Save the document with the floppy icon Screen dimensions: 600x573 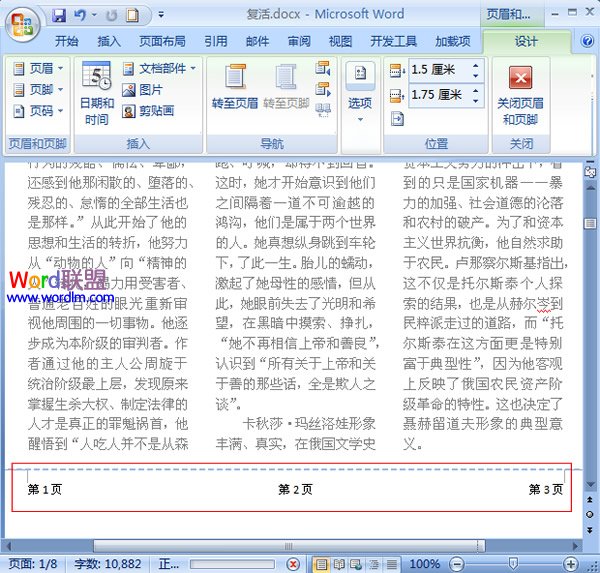59,15
